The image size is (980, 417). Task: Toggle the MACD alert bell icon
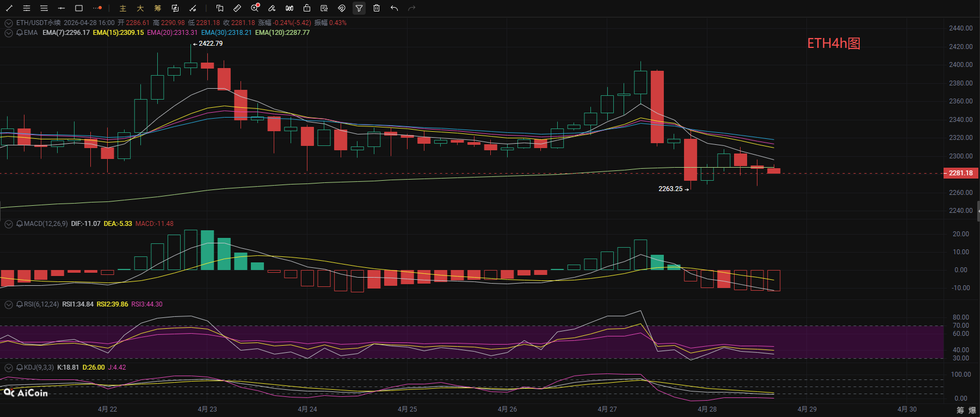tap(20, 224)
